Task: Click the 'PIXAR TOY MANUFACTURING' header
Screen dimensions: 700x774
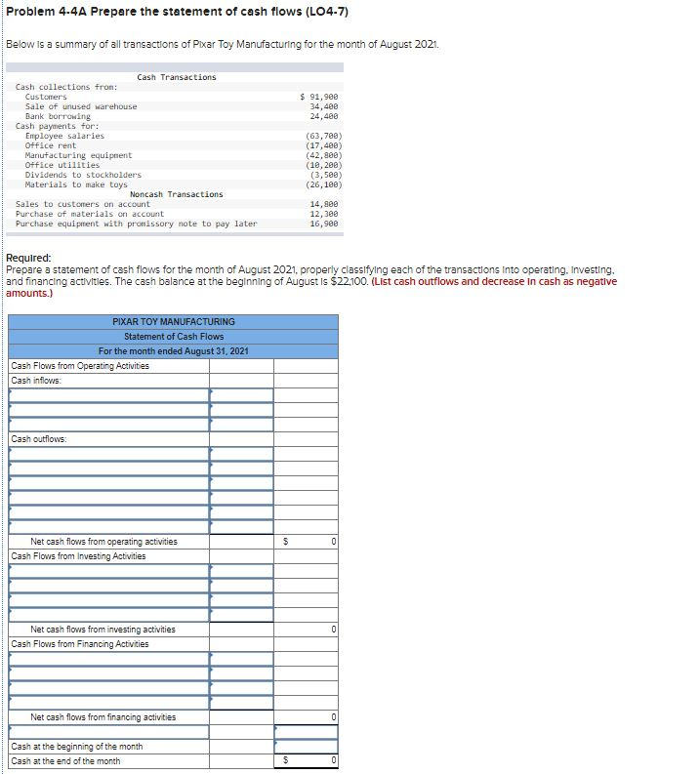Action: click(x=173, y=322)
